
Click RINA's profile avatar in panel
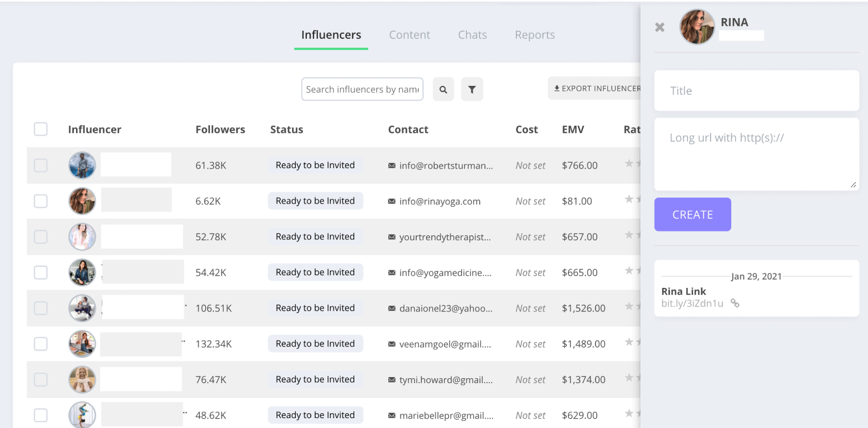[x=697, y=27]
